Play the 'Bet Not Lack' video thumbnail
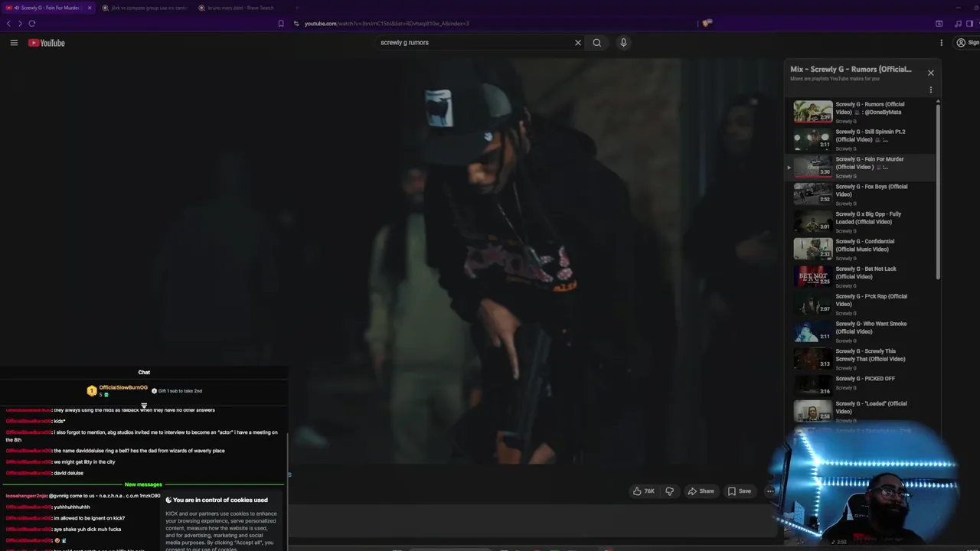This screenshot has width=980, height=551. 813,276
